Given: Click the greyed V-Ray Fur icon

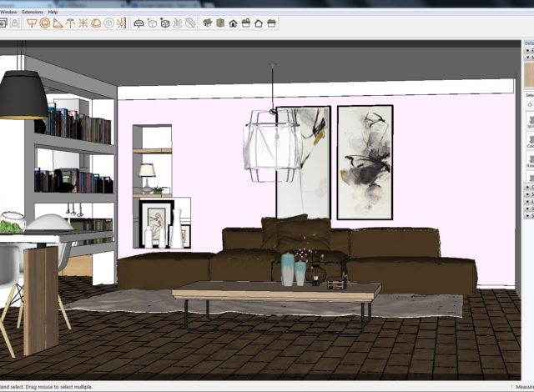Looking at the screenshot, I should [178, 23].
